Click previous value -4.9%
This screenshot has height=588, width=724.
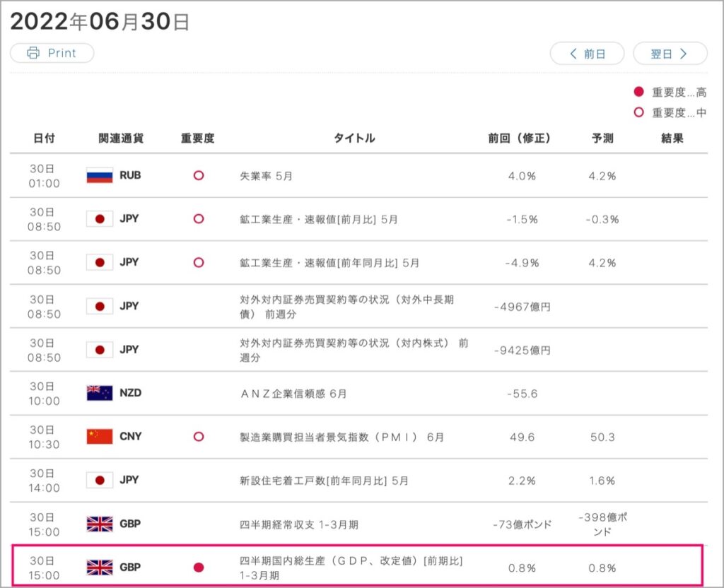click(522, 263)
